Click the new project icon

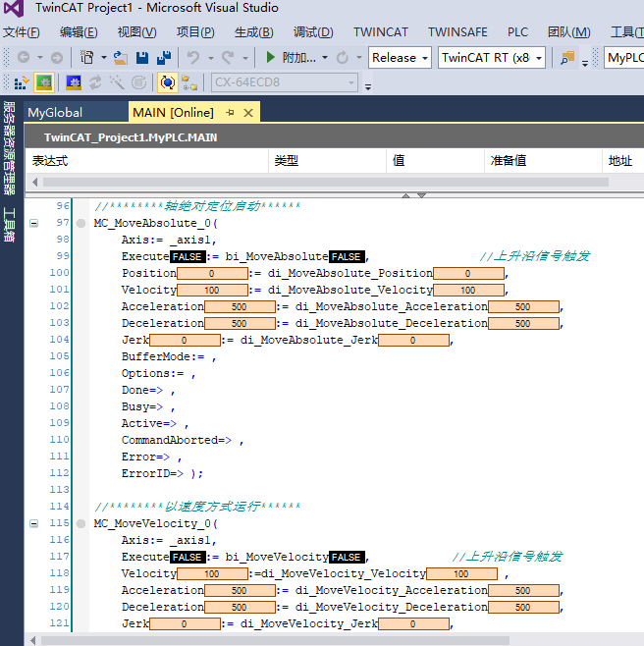86,57
